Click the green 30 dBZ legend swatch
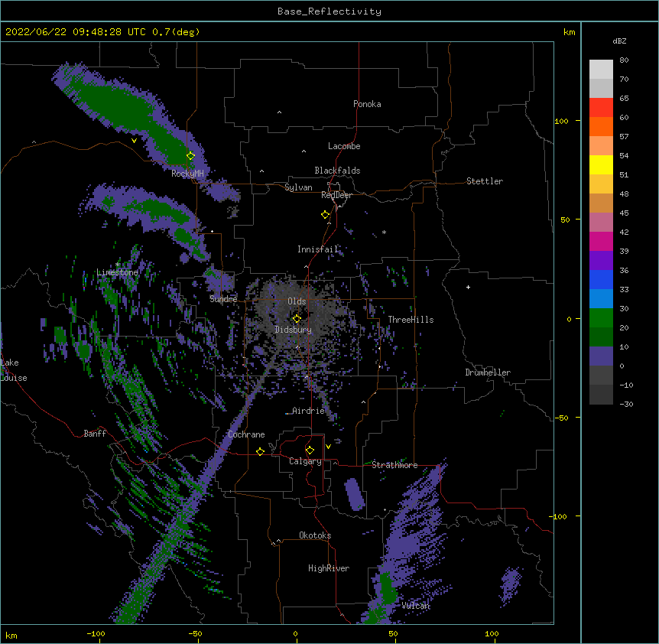 (601, 318)
